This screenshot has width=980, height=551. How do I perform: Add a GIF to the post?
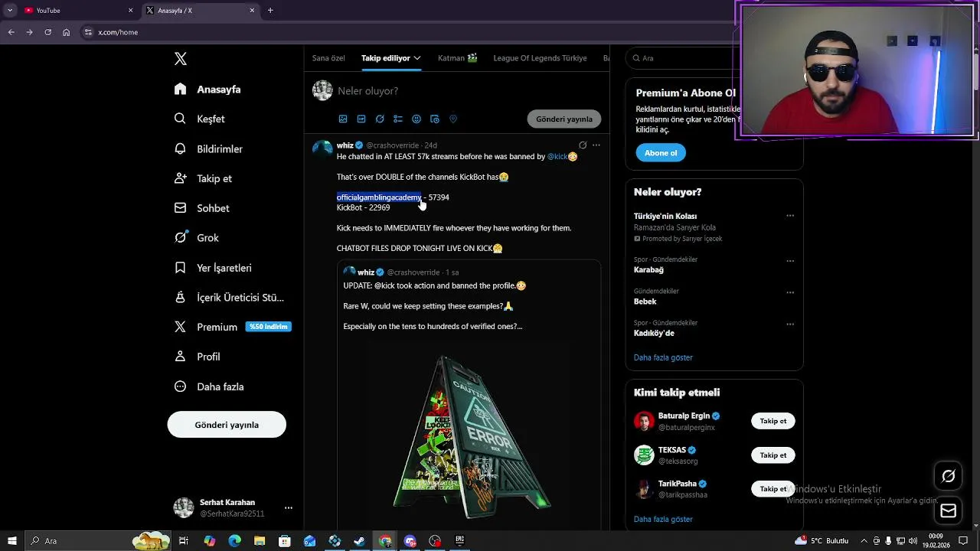tap(361, 119)
